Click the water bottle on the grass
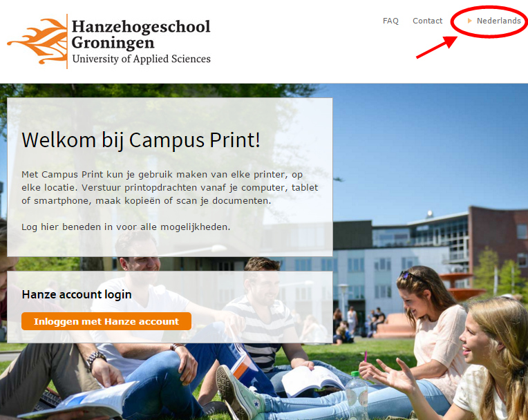 (x=357, y=394)
